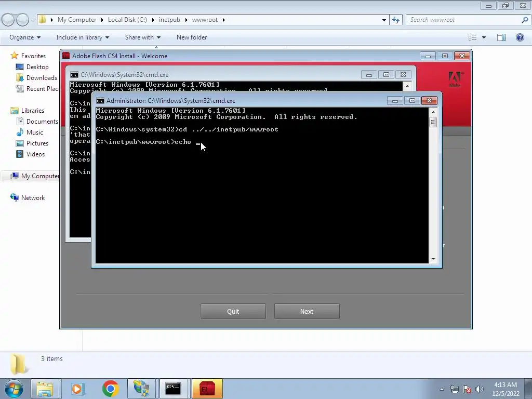The height and width of the screenshot is (399, 532).
Task: Select My Computer in navigation pane
Action: [x=39, y=176]
